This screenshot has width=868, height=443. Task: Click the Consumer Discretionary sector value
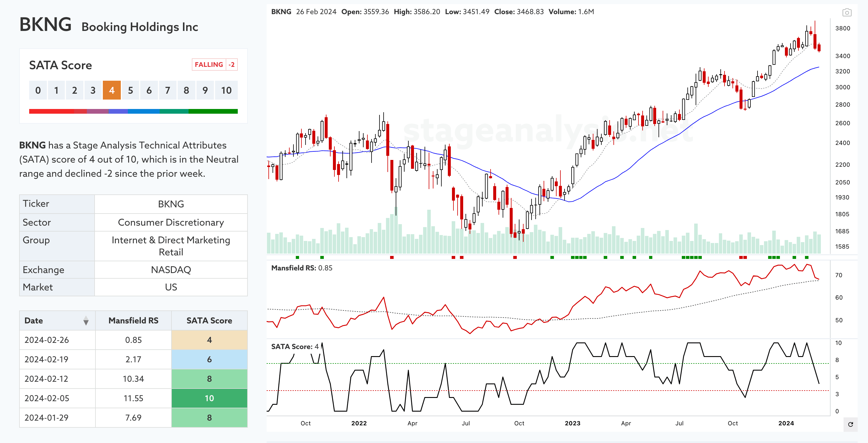tap(171, 222)
